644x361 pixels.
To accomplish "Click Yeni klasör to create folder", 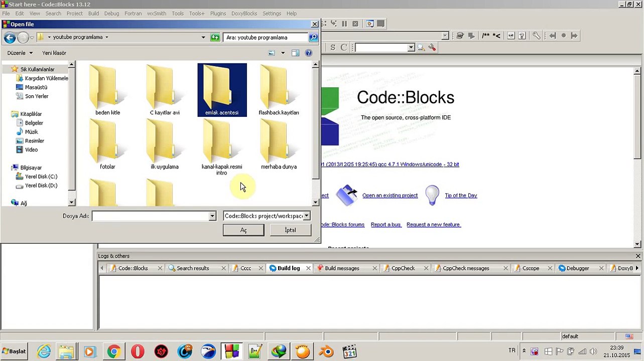I will [x=54, y=53].
